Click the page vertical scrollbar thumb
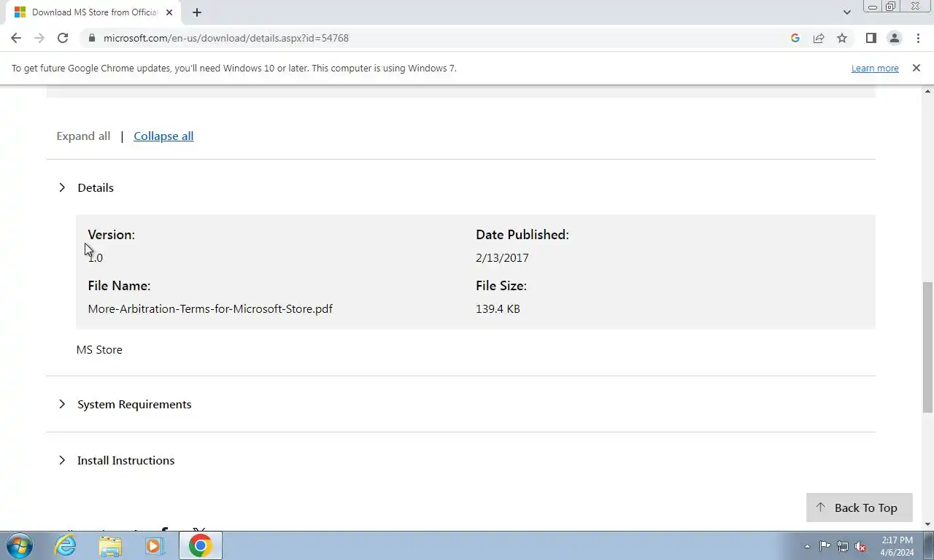The width and height of the screenshot is (934, 560). [928, 346]
